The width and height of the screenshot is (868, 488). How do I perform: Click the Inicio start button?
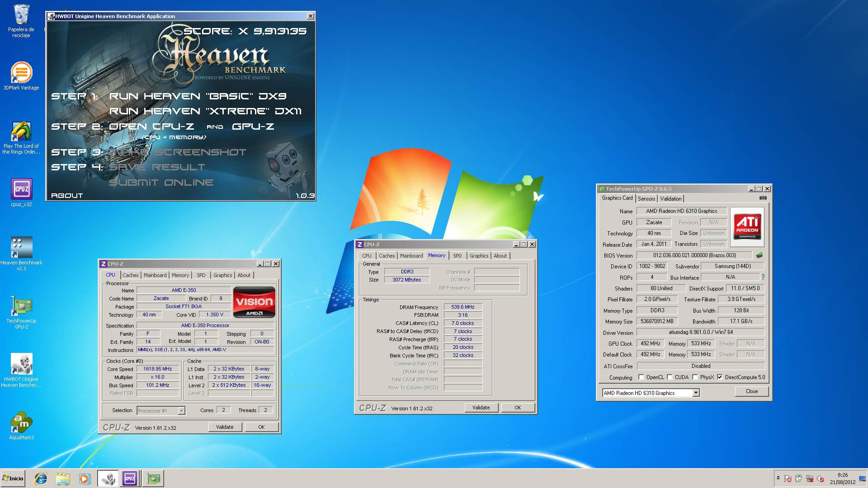[13, 479]
